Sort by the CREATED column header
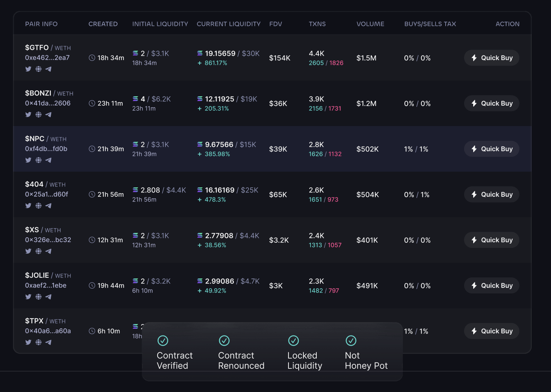Screen dimensions: 551x392 click(x=103, y=24)
